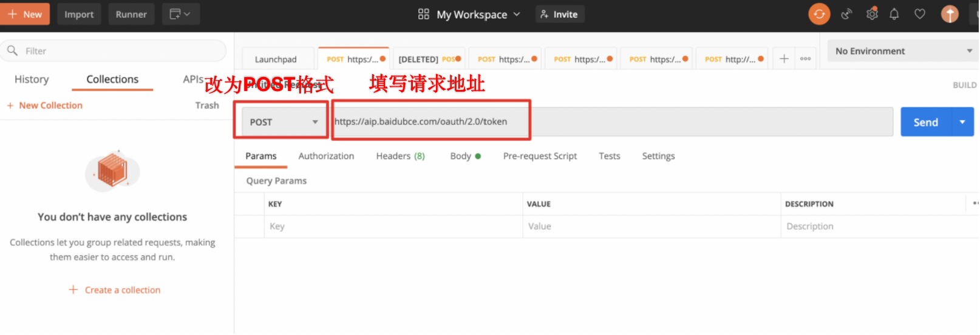Click the orange collections box illustration
980x335 pixels.
113,171
